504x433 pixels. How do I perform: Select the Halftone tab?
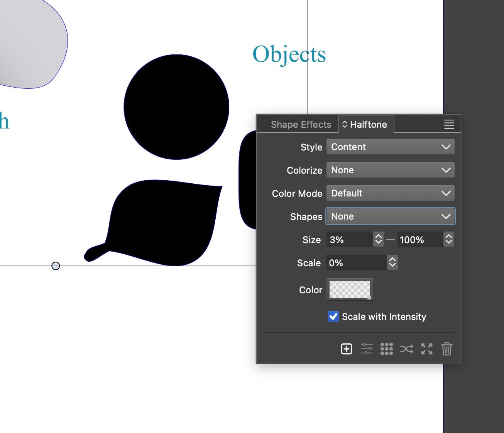click(x=365, y=125)
